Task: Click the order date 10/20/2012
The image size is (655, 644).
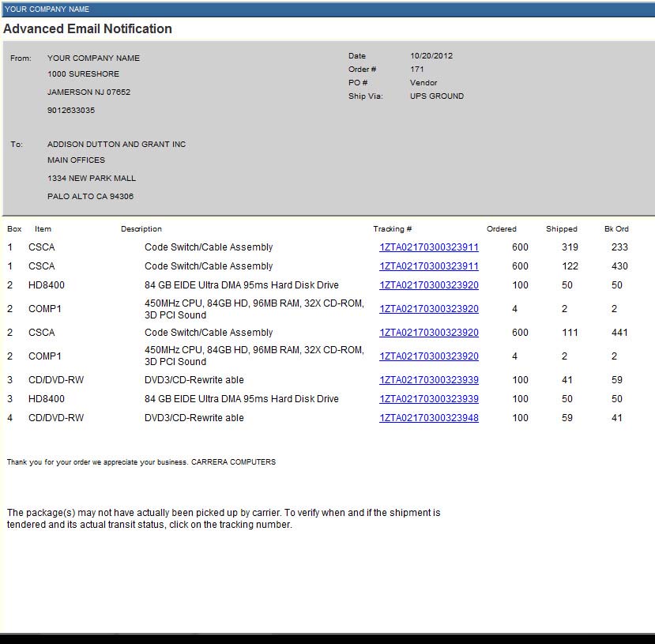Action: click(x=431, y=56)
